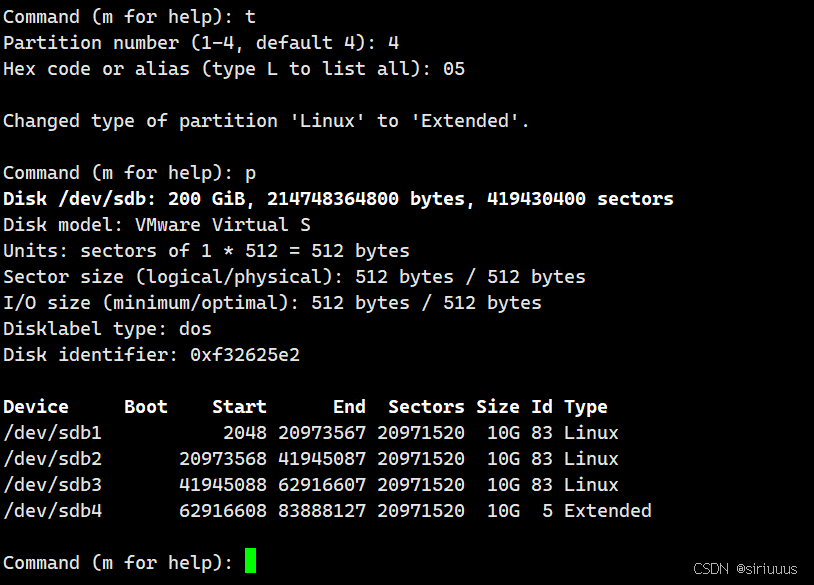Click the Id '5' in the /dev/sdb4 row
The height and width of the screenshot is (585, 814).
(x=548, y=511)
